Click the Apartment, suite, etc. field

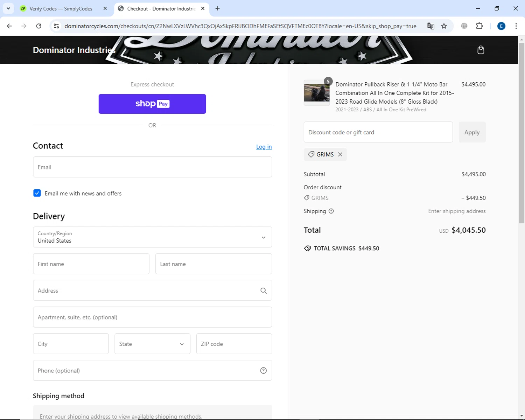tap(152, 317)
